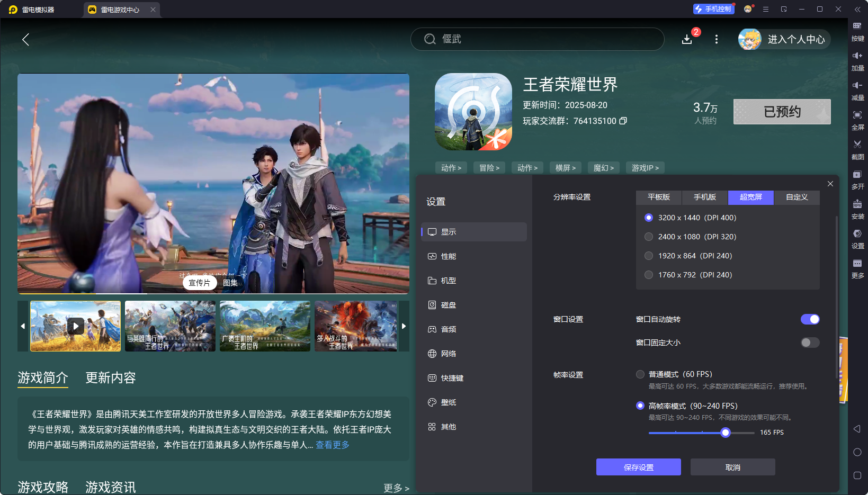Play the first video thumbnail
This screenshot has width=868, height=495.
coord(75,326)
